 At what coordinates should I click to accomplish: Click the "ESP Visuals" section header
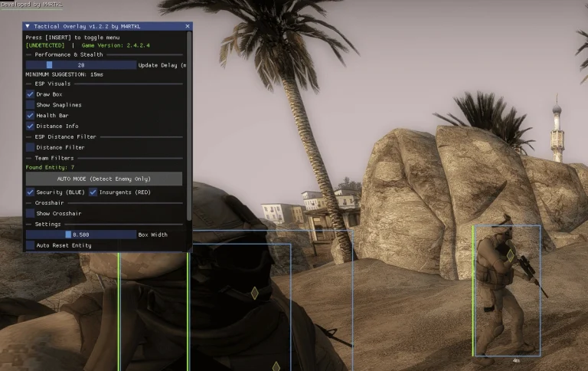point(53,84)
